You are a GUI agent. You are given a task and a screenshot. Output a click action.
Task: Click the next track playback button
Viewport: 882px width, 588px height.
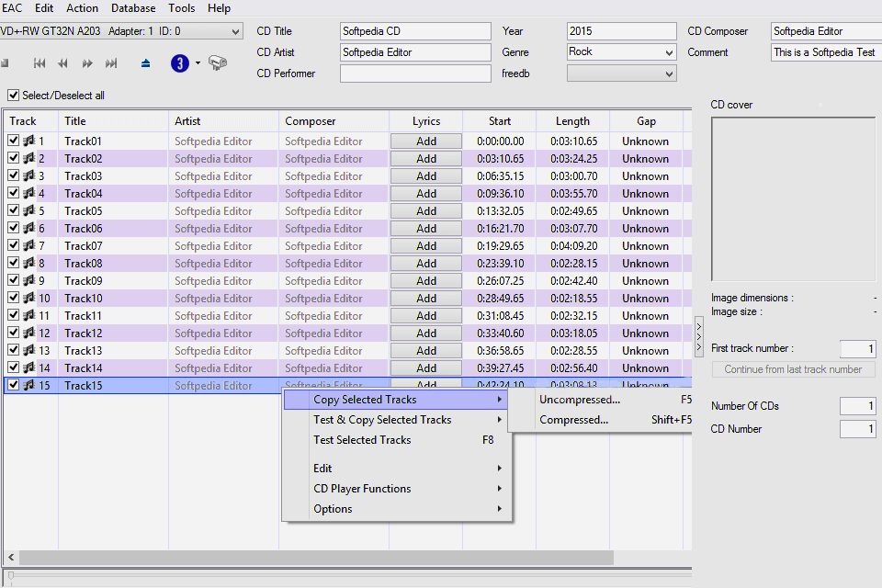(x=111, y=63)
